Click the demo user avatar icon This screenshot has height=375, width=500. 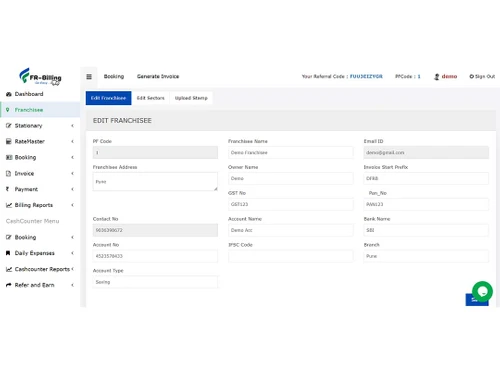pos(437,77)
